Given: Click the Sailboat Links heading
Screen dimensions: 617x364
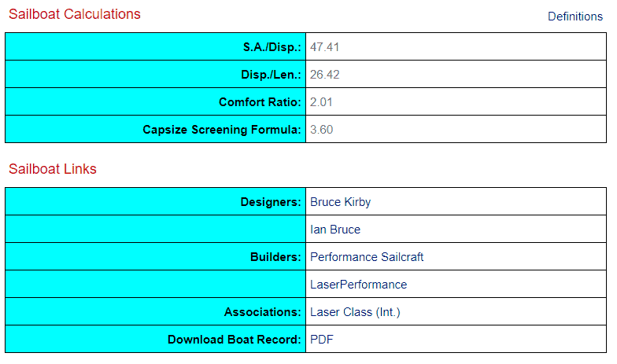Looking at the screenshot, I should (53, 169).
